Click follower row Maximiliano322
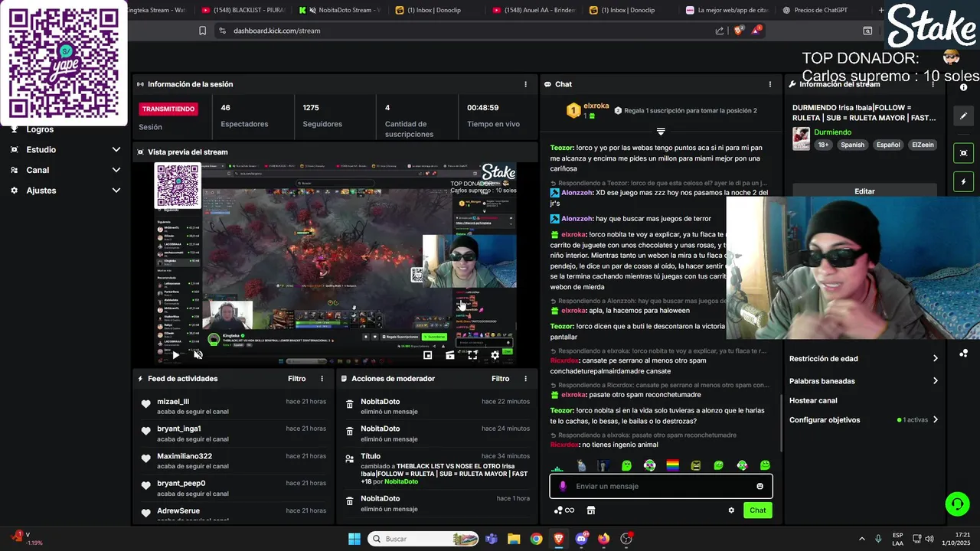 coord(234,461)
